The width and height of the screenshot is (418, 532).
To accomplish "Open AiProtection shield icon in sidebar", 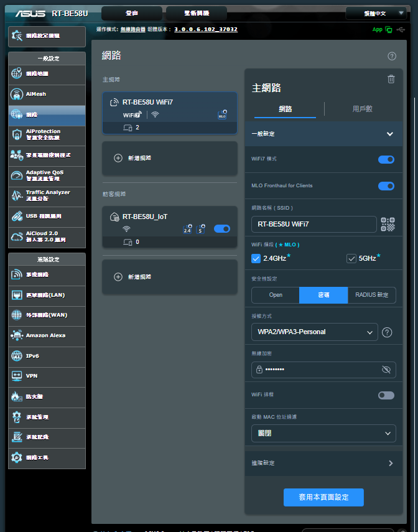I will click(17, 134).
